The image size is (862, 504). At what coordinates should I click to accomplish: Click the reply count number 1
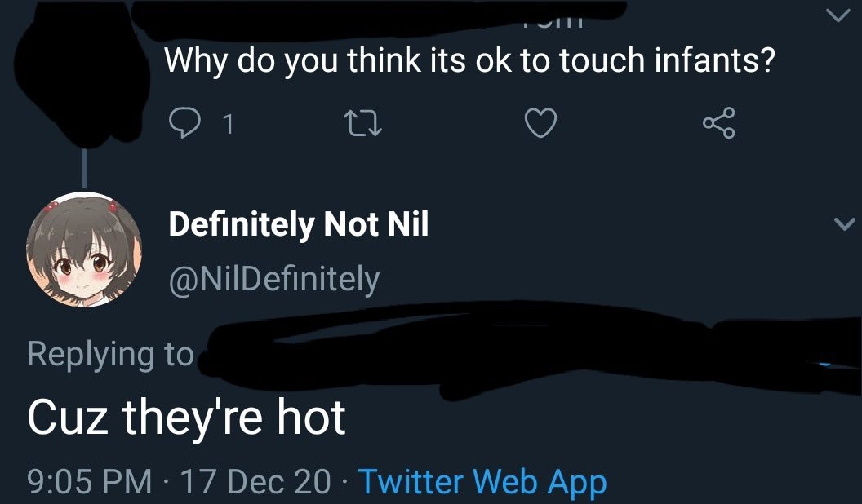point(228,124)
